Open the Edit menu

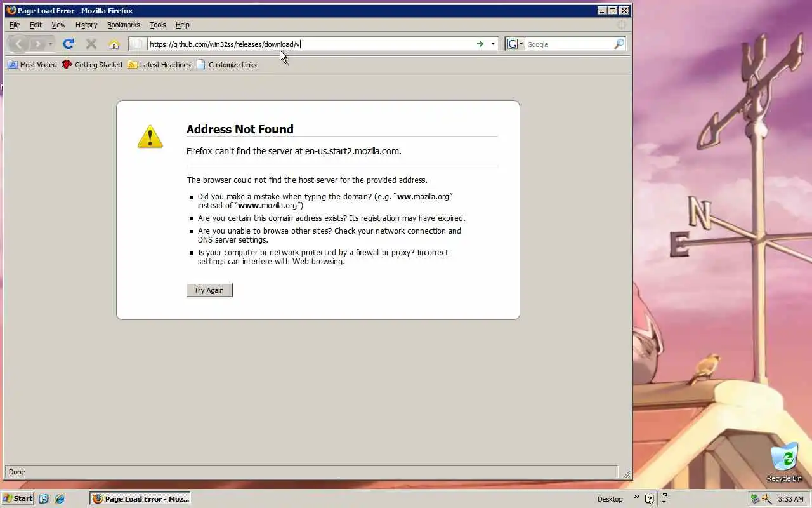coord(36,25)
